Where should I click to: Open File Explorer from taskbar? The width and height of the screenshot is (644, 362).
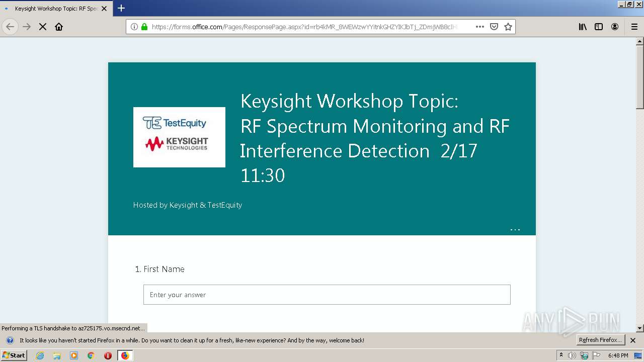(57, 355)
